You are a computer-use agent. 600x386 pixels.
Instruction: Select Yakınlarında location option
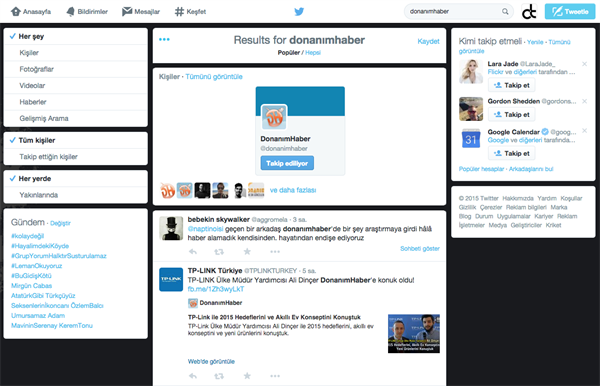click(76, 195)
